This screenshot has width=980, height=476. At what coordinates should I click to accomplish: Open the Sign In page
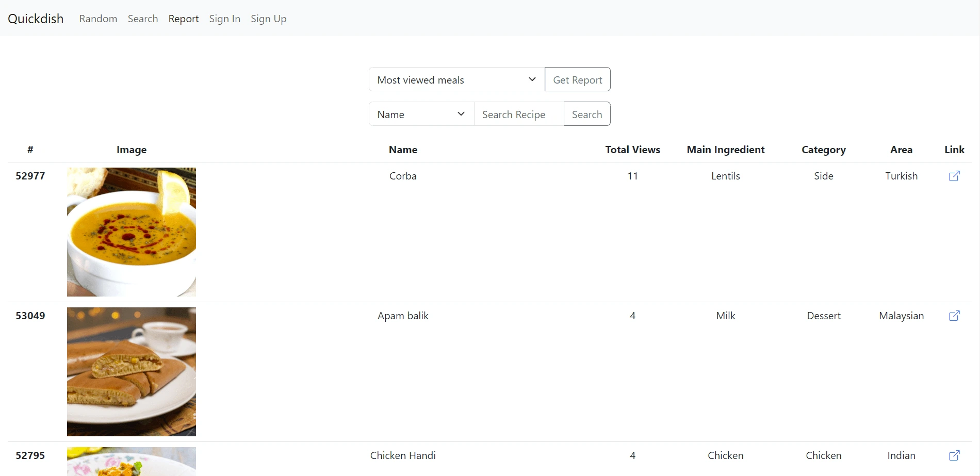click(224, 19)
